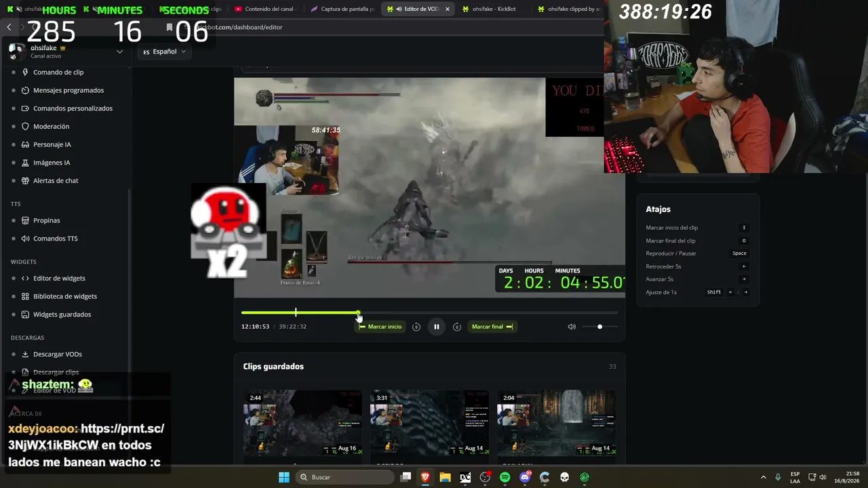The width and height of the screenshot is (868, 488).
Task: Open Brave browser from taskbar
Action: pos(425,477)
